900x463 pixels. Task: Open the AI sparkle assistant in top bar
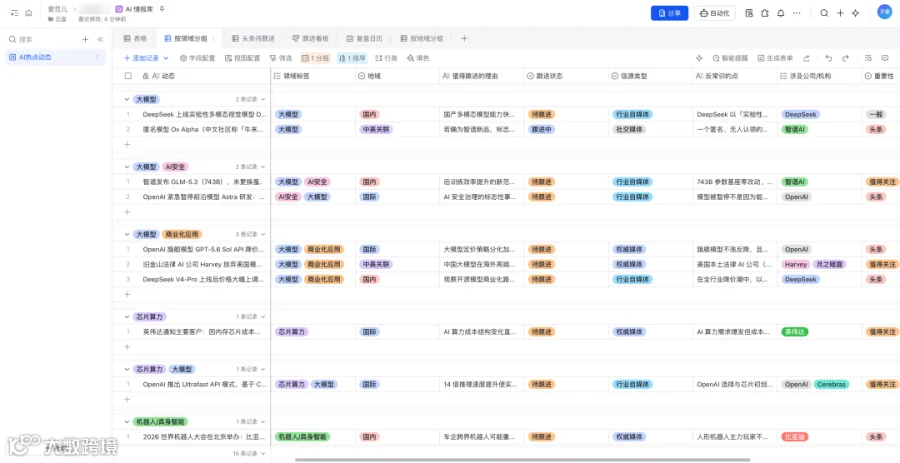[x=856, y=13]
